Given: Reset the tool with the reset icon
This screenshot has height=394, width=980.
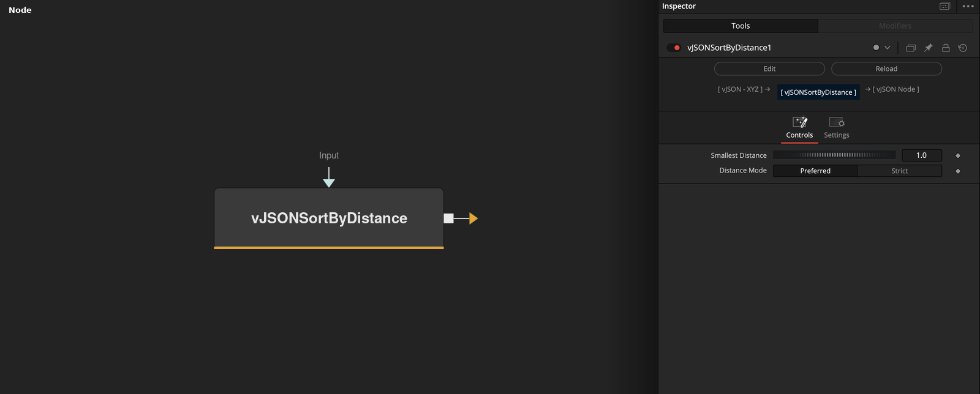Looking at the screenshot, I should 963,48.
